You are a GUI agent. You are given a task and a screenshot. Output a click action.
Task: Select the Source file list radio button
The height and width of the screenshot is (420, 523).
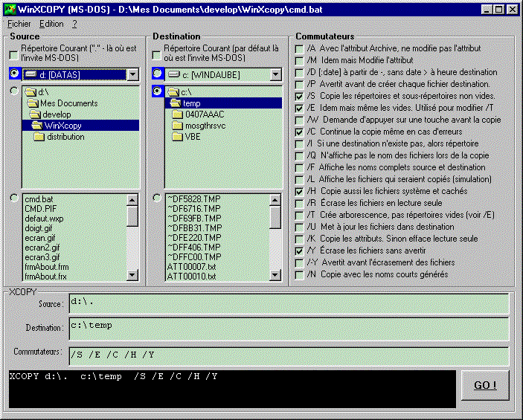point(14,198)
